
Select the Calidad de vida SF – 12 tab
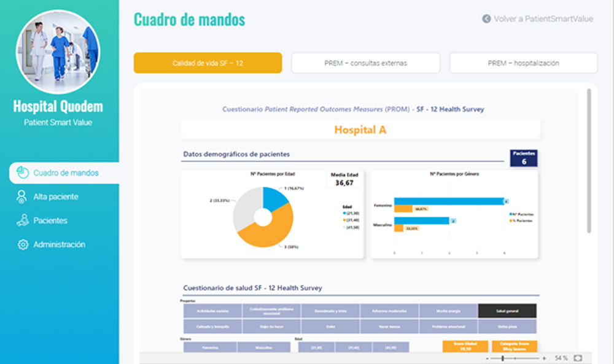[208, 63]
